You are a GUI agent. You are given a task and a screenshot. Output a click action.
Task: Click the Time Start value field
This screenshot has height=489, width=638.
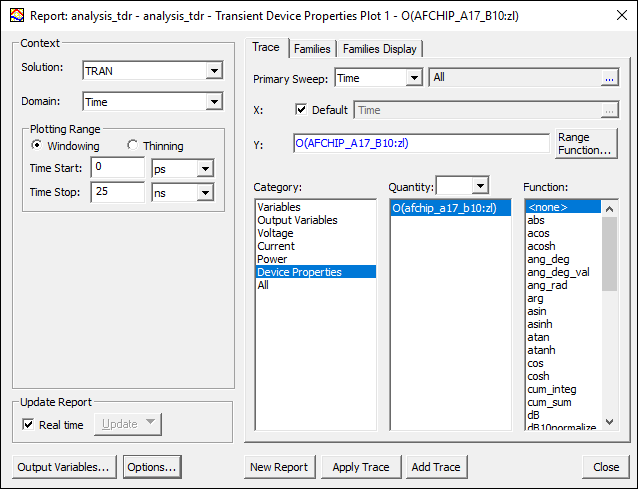point(118,167)
